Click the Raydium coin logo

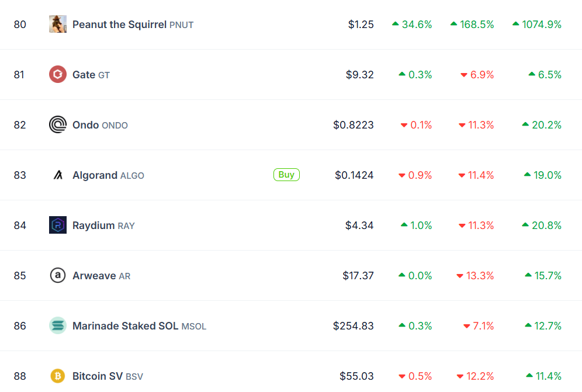point(57,226)
